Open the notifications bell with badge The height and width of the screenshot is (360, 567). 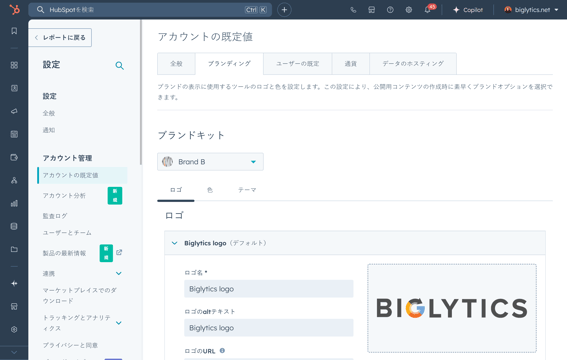point(428,10)
